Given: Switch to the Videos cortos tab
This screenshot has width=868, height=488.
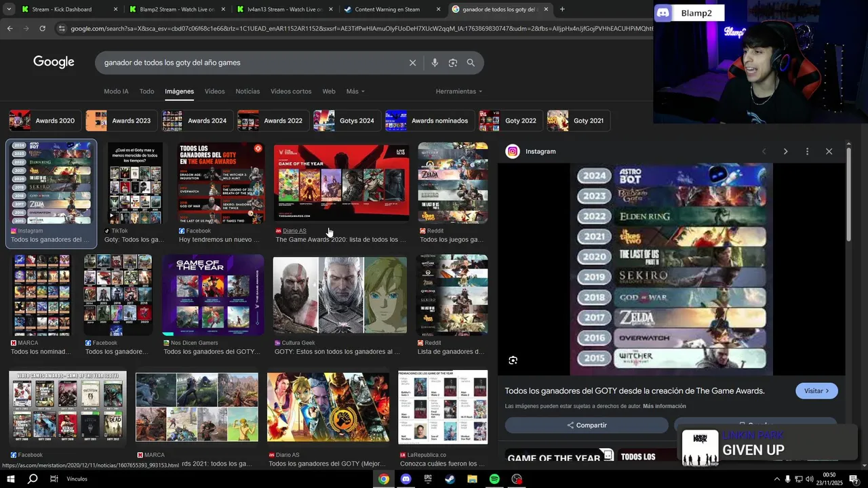Looking at the screenshot, I should tap(291, 91).
